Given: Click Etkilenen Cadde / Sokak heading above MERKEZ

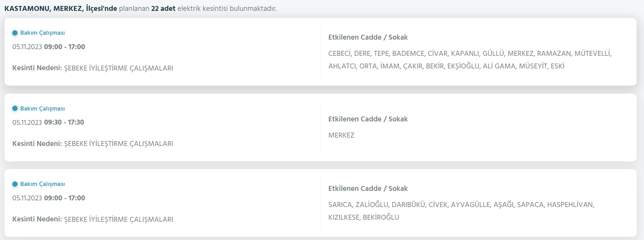Looking at the screenshot, I should (x=368, y=119).
